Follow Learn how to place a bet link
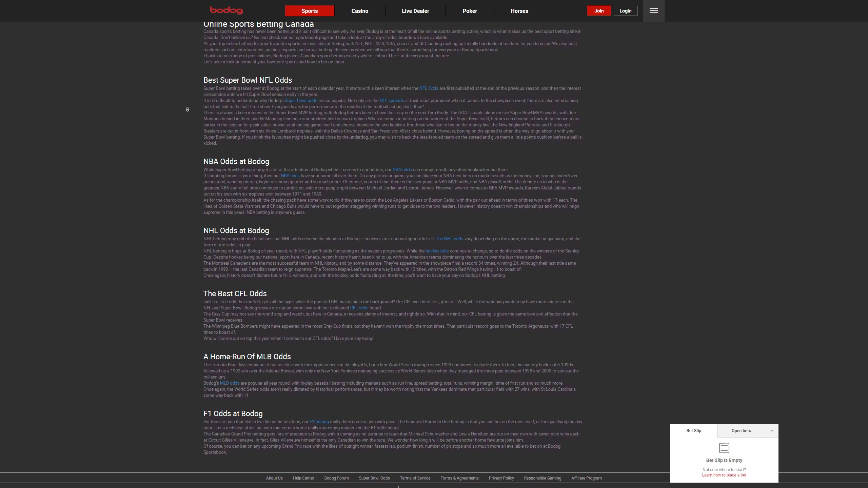868x488 pixels. 724,475
